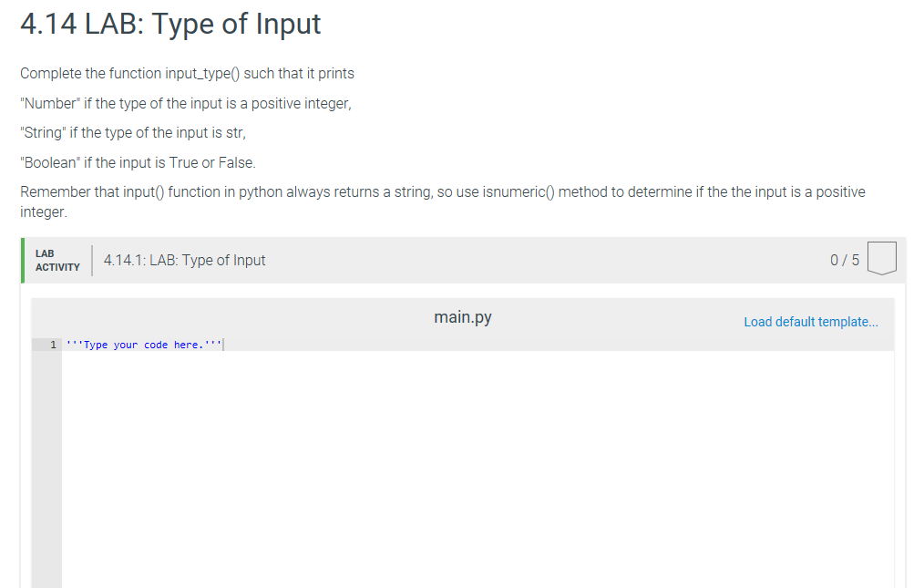The width and height of the screenshot is (924, 588).
Task: Click the LAB ACTIVITY badge
Action: [56, 259]
